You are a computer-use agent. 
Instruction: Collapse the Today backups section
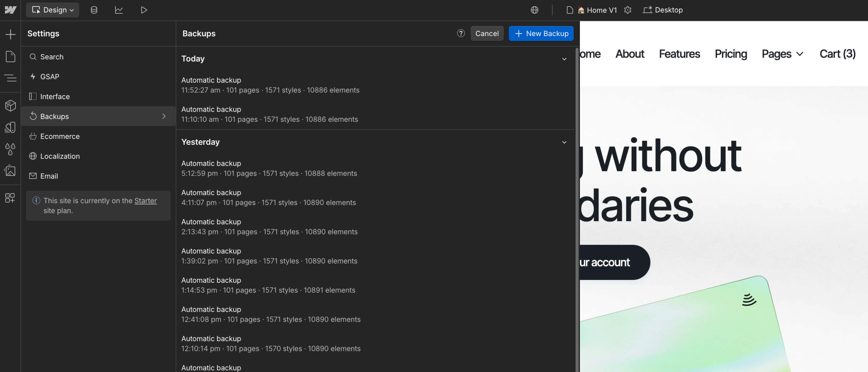pos(564,59)
